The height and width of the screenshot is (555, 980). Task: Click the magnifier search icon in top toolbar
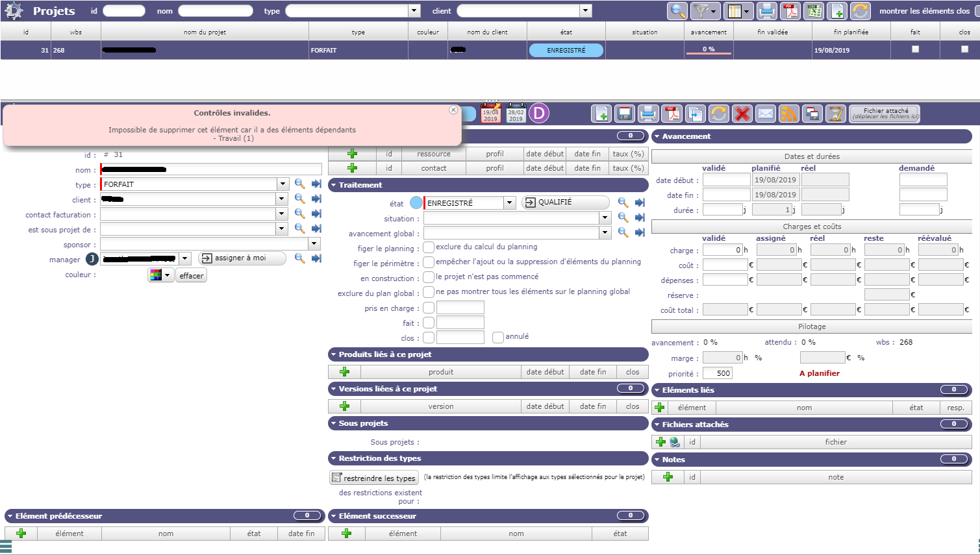point(677,11)
